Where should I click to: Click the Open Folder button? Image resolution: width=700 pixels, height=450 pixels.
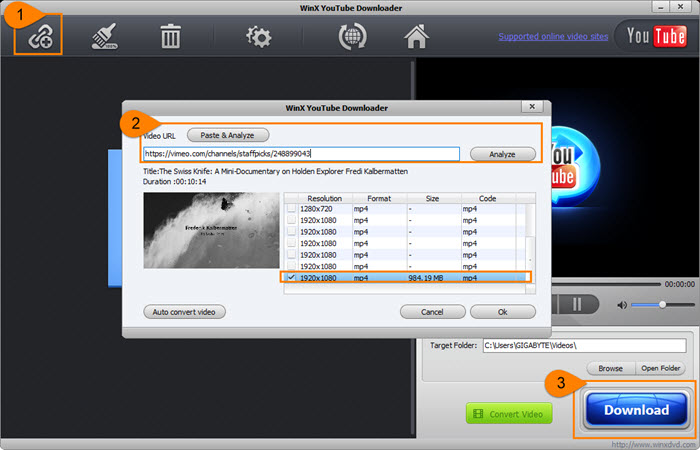point(660,368)
